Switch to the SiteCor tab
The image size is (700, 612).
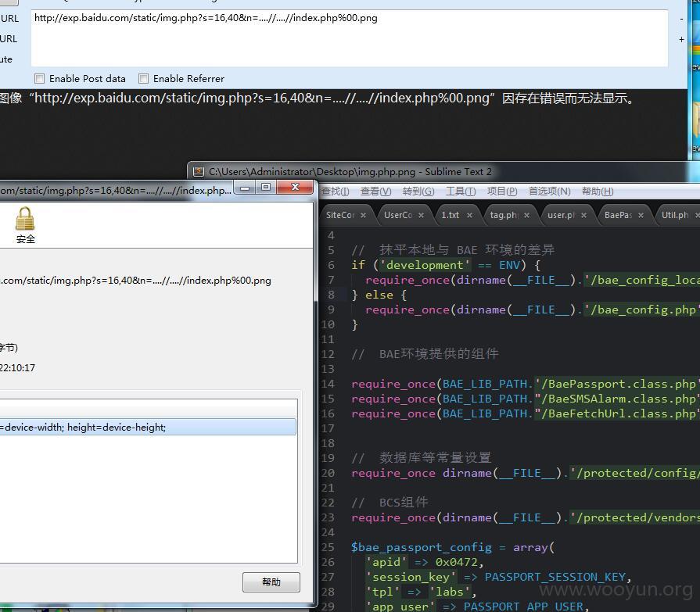[x=340, y=215]
